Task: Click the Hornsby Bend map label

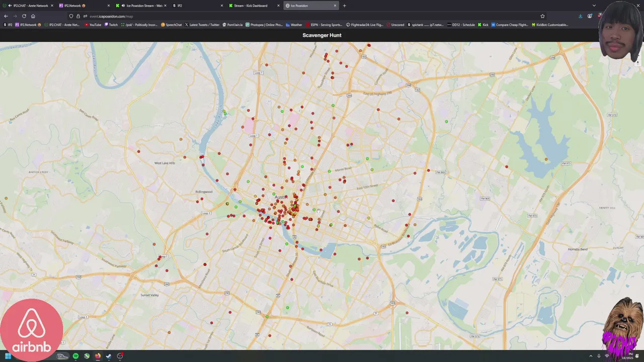Action: coord(578,249)
